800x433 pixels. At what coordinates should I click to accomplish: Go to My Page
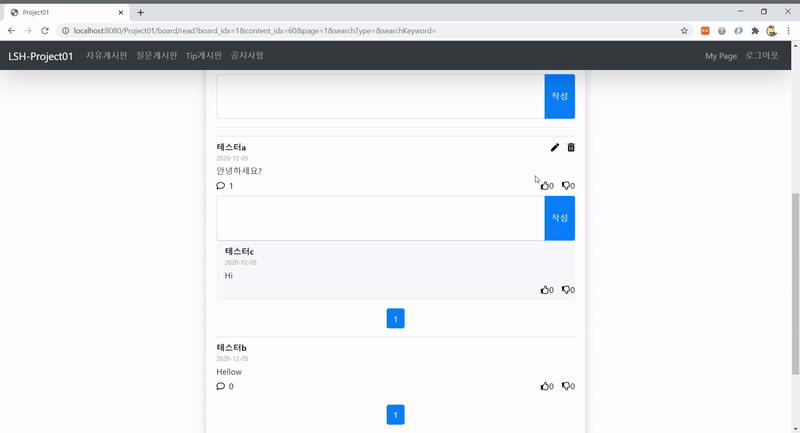click(721, 56)
